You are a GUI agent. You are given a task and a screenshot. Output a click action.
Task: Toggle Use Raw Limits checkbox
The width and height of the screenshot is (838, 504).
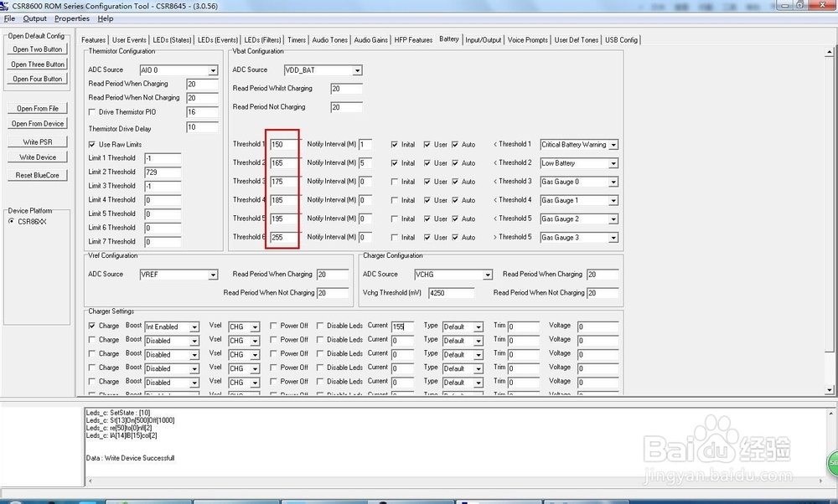coord(92,145)
